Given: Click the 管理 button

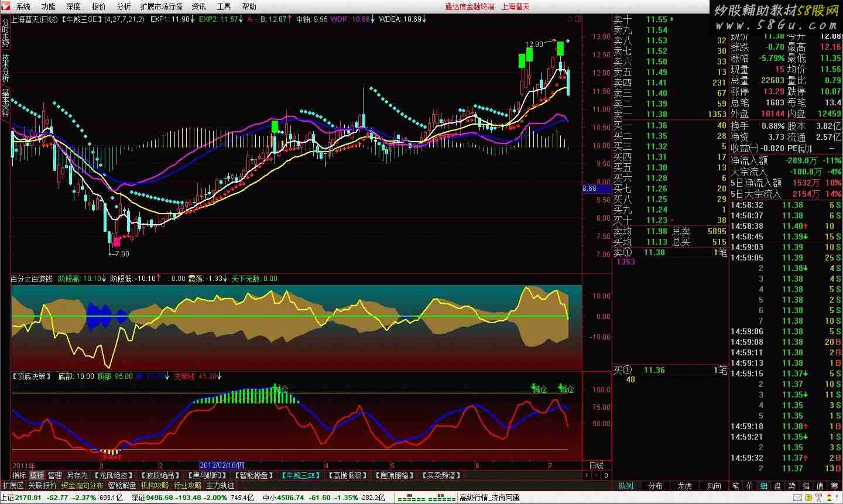Looking at the screenshot, I should [x=55, y=475].
